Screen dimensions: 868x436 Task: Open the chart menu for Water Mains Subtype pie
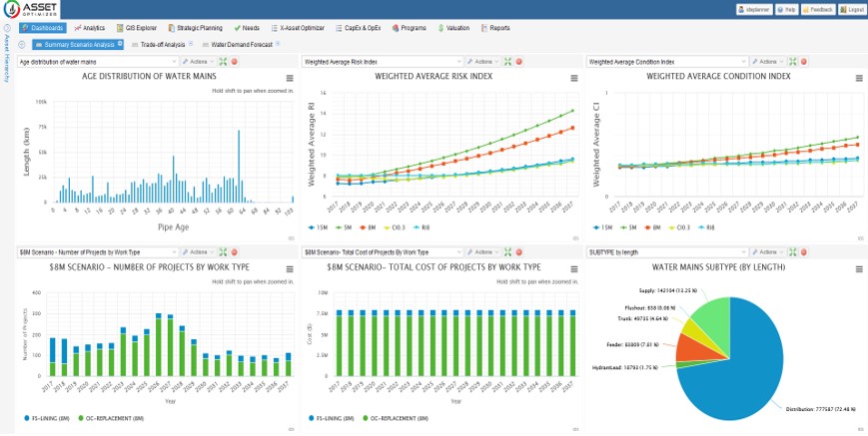pyautogui.click(x=859, y=269)
